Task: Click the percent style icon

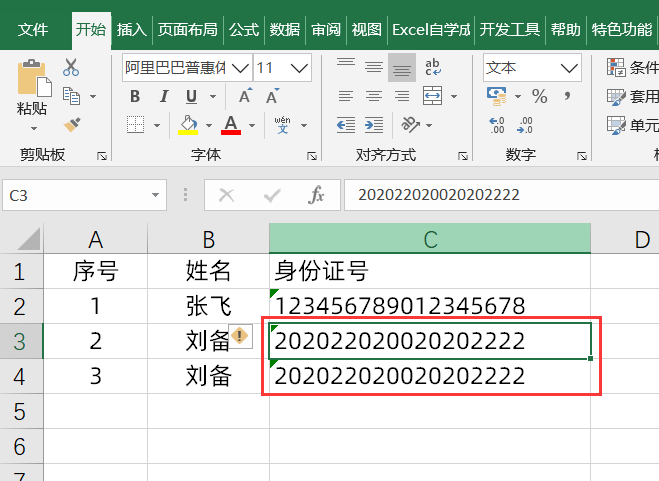Action: [539, 97]
